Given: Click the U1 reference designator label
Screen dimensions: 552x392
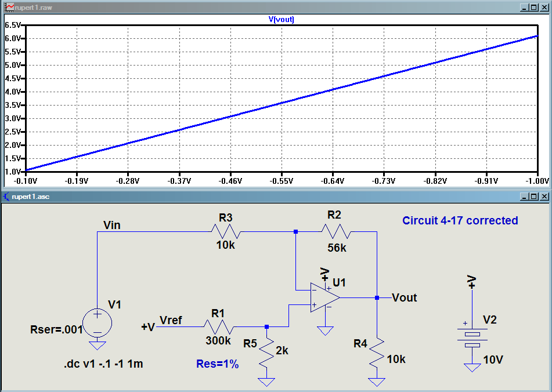Looking at the screenshot, I should coord(339,282).
